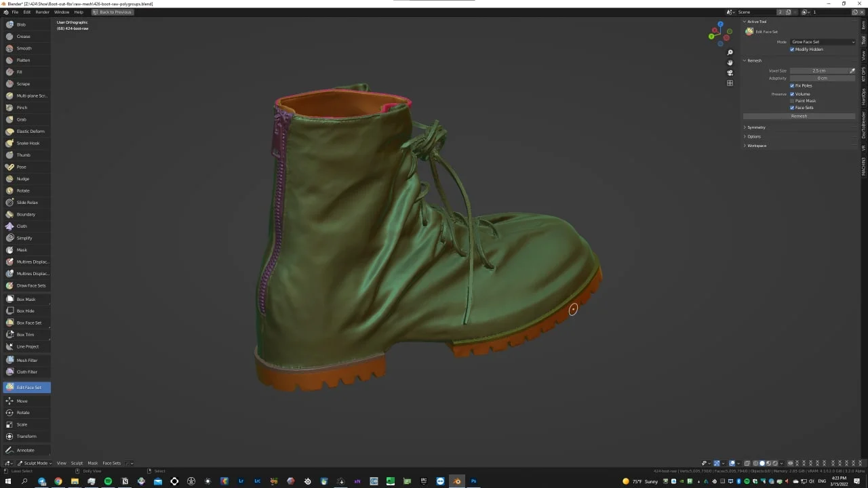The image size is (868, 488).
Task: Open the Item sidebar tab
Action: pyautogui.click(x=864, y=25)
